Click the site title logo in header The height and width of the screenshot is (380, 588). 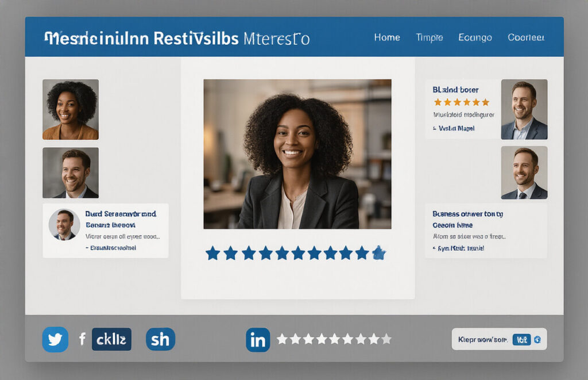click(177, 39)
